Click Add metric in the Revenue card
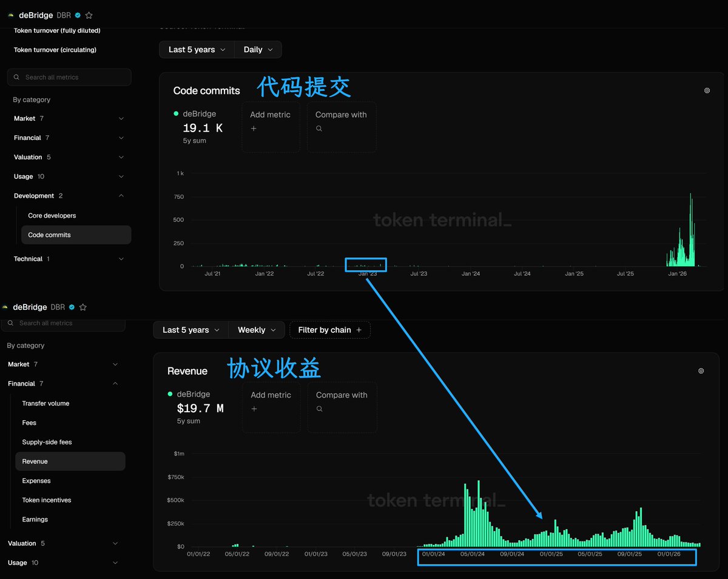 coord(271,407)
